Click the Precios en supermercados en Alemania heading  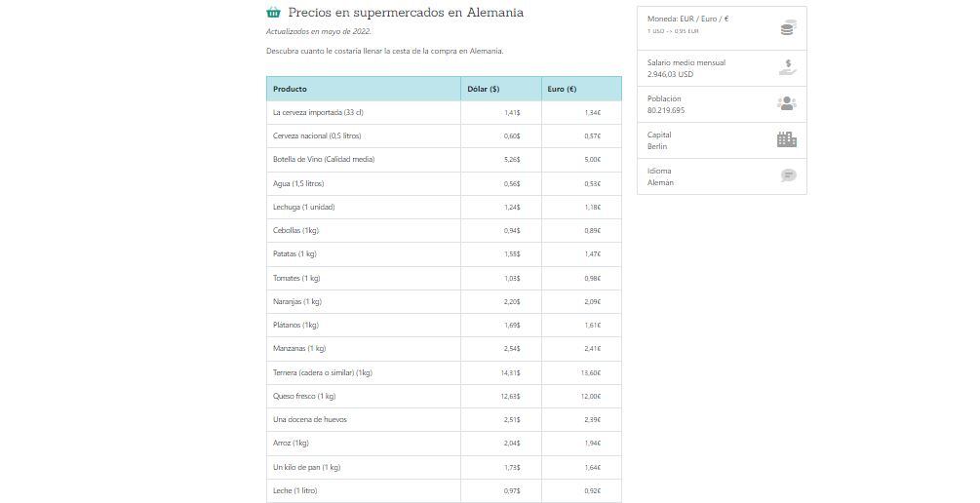click(406, 13)
